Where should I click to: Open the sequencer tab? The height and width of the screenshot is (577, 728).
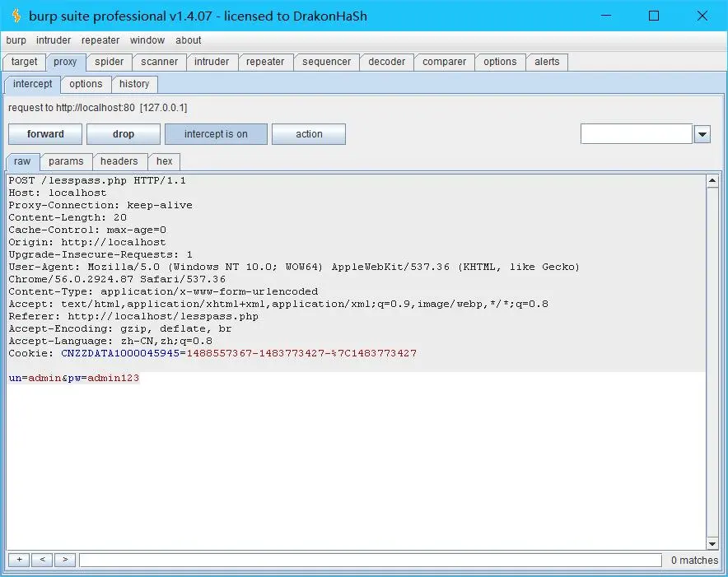326,62
